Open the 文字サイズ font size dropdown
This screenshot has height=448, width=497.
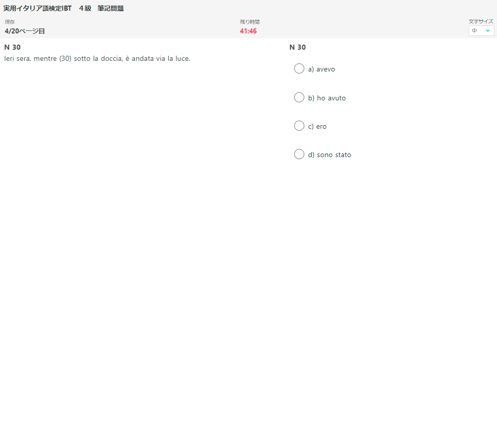coord(481,31)
